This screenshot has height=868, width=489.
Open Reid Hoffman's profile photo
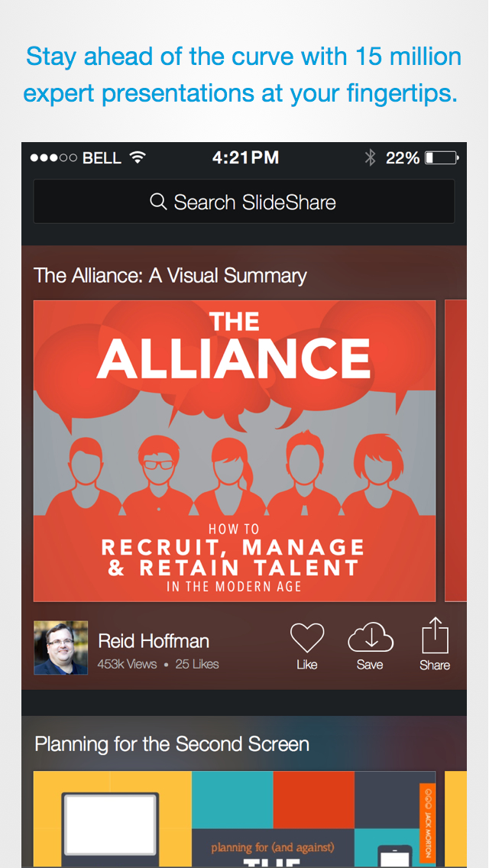(60, 646)
